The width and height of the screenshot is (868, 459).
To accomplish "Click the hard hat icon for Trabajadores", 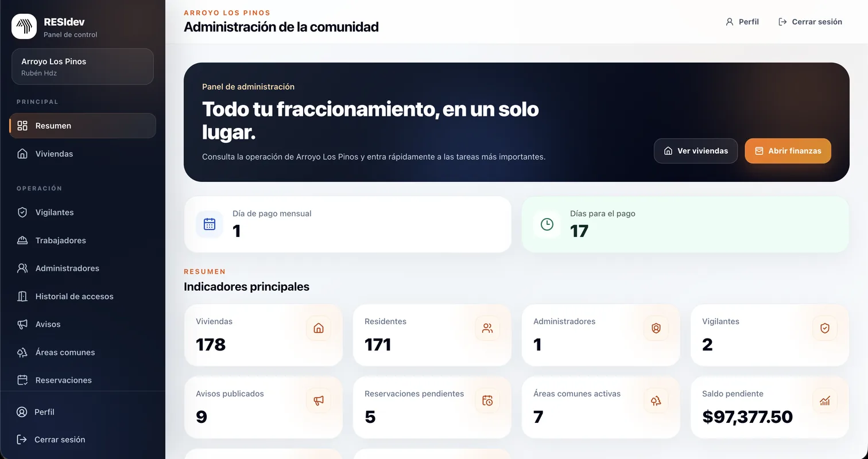I will coord(22,240).
